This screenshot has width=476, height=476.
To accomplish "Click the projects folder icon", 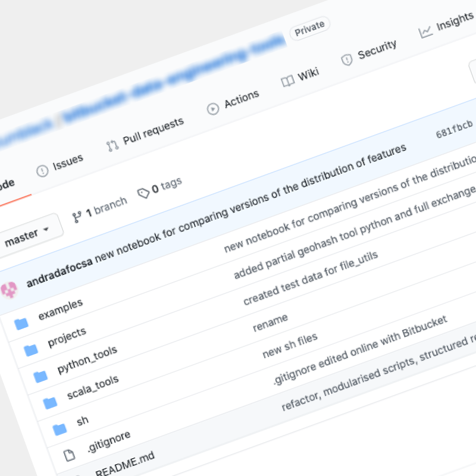I will 31,350.
